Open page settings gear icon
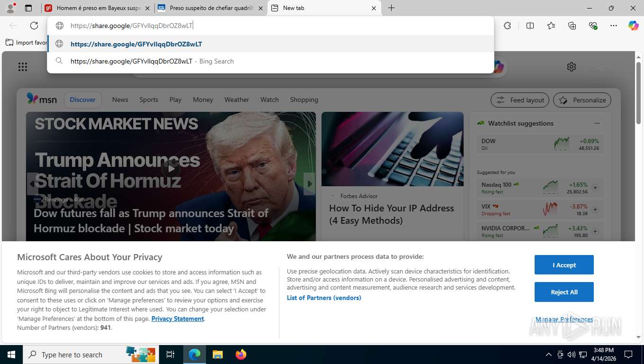The height and width of the screenshot is (364, 644). point(572,67)
